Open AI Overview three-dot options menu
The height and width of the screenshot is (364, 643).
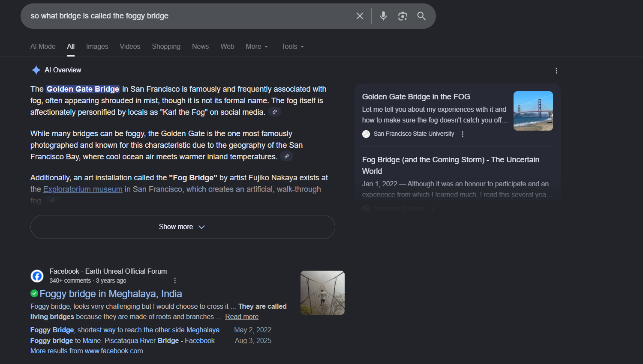(x=556, y=71)
